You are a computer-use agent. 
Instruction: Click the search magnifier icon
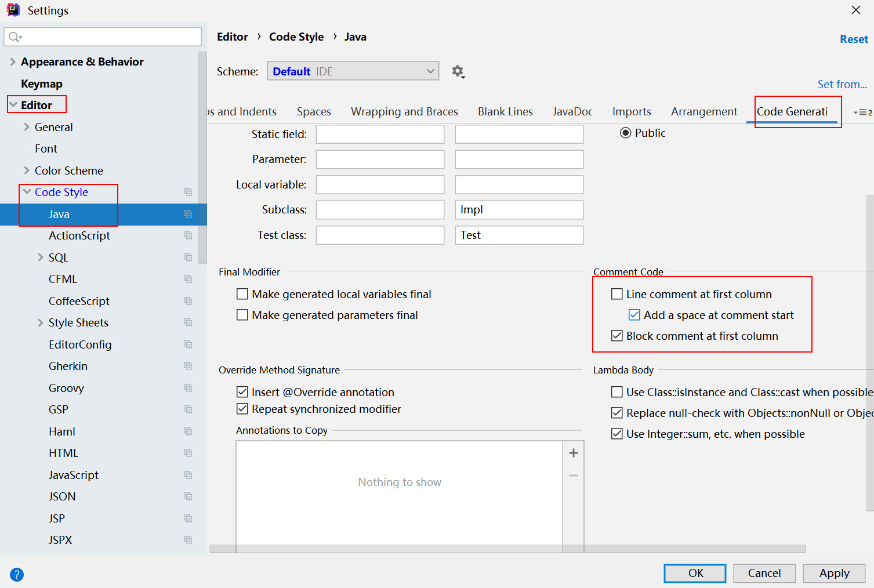click(x=14, y=37)
